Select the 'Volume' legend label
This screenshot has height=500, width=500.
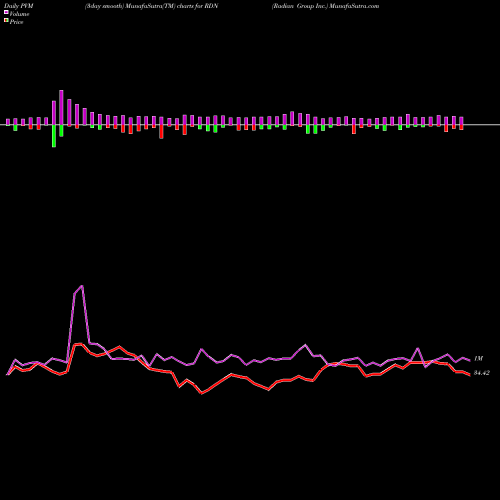click(19, 14)
